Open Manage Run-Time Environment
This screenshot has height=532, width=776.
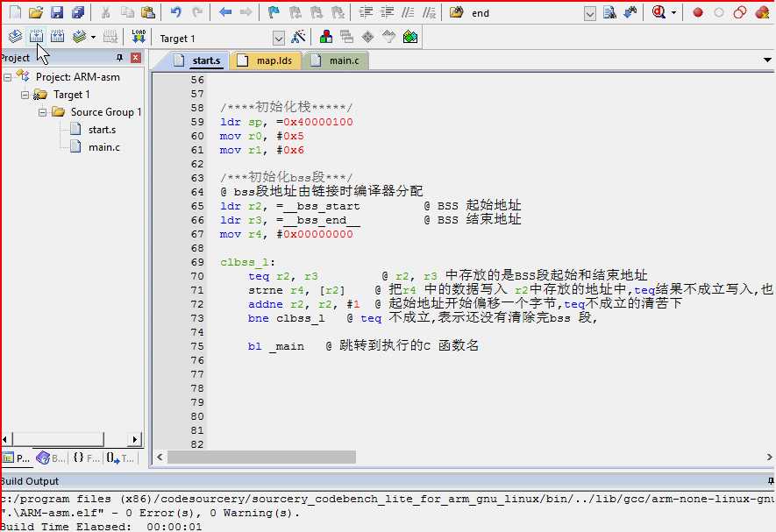click(367, 37)
